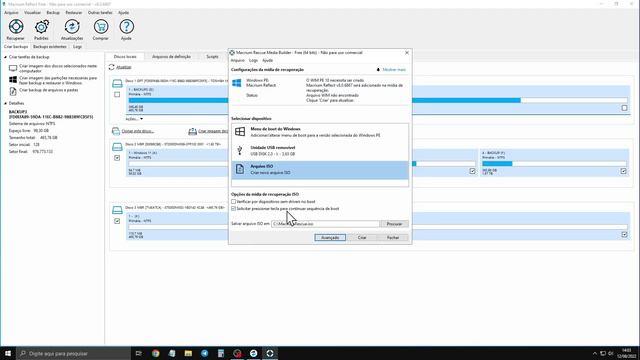Collapse the Detalhes section
This screenshot has height=360, width=640.
click(x=6, y=103)
